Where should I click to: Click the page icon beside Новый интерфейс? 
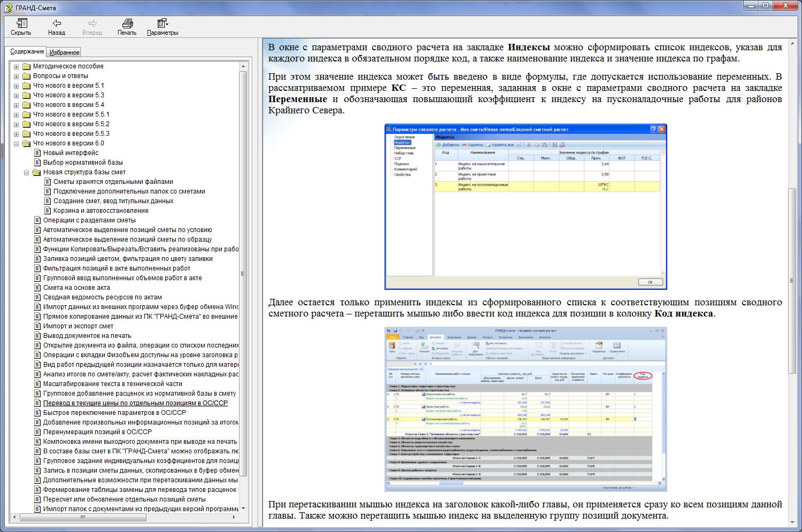[37, 153]
